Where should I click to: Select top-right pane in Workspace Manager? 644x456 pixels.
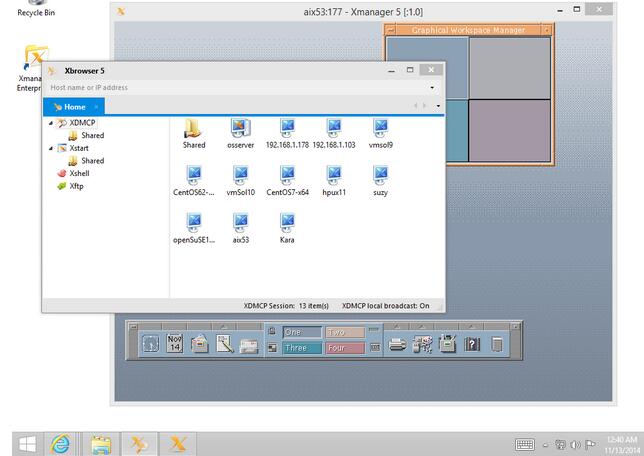[510, 68]
